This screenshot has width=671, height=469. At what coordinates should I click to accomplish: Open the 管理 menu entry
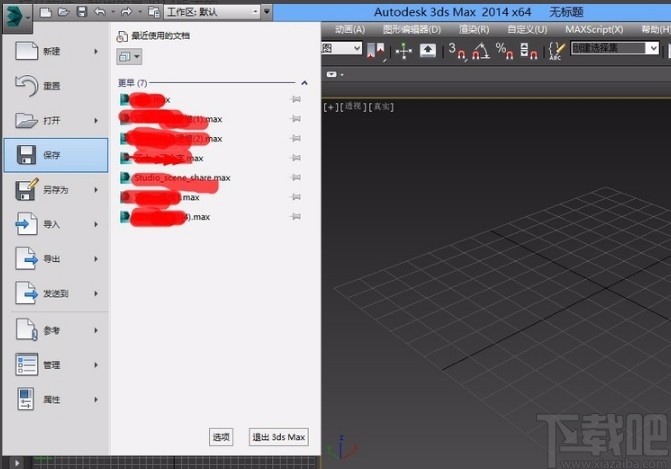(x=56, y=365)
